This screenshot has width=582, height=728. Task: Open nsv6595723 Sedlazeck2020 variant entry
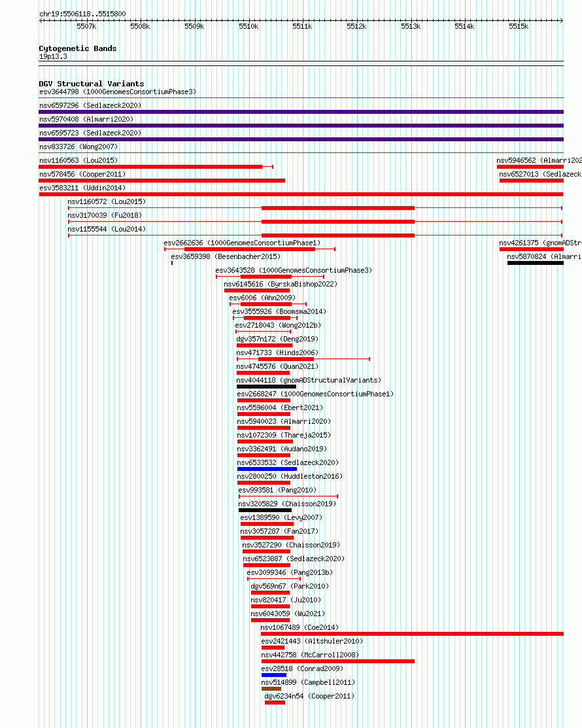[90, 133]
